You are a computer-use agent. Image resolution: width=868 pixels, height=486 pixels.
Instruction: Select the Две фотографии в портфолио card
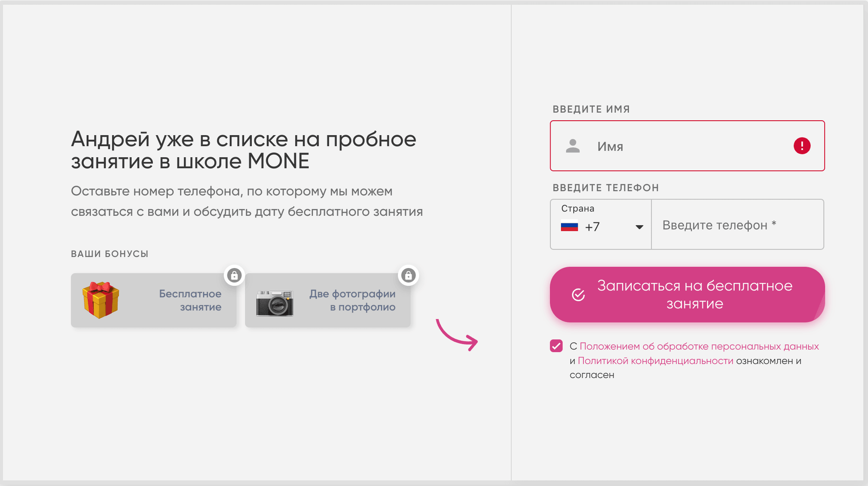pyautogui.click(x=328, y=300)
